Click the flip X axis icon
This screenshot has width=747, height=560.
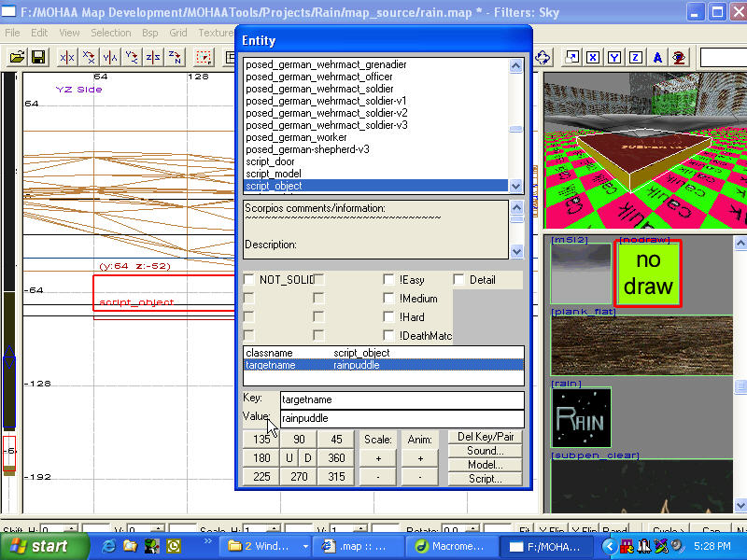(67, 57)
